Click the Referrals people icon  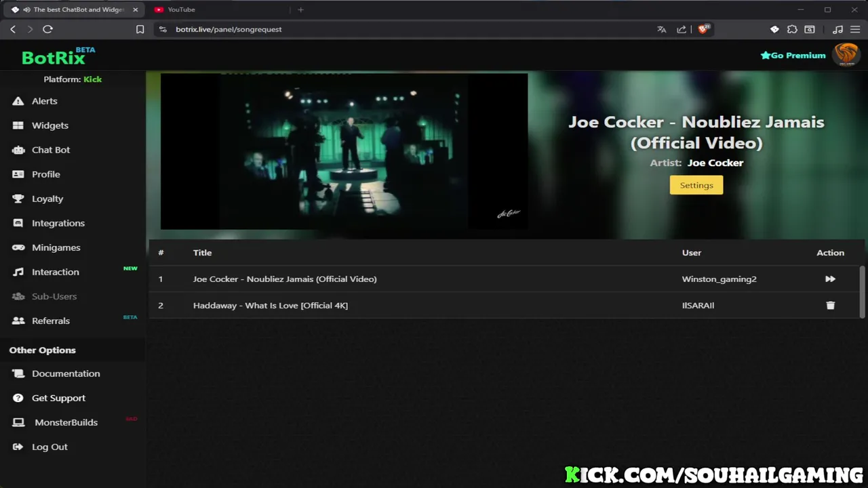(x=18, y=321)
